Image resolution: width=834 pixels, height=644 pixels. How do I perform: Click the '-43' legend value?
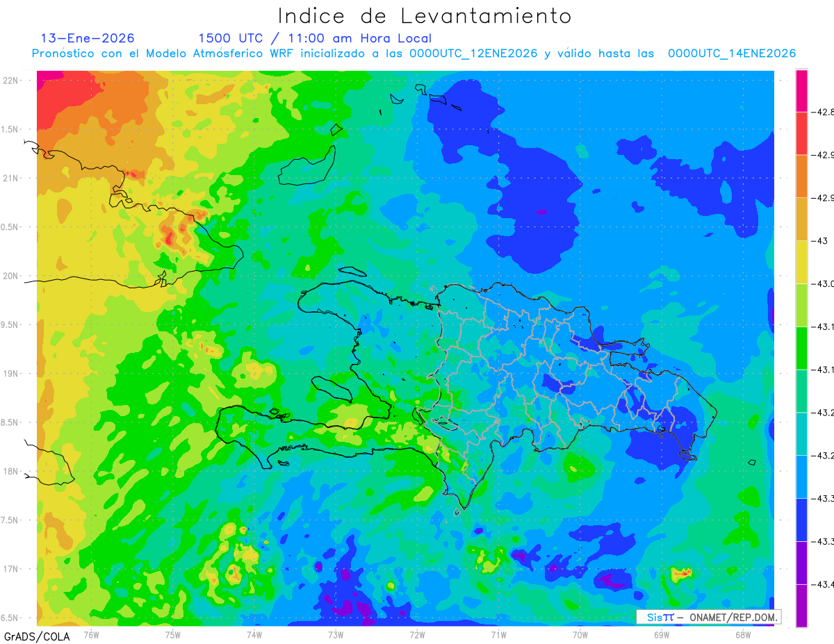(x=821, y=241)
